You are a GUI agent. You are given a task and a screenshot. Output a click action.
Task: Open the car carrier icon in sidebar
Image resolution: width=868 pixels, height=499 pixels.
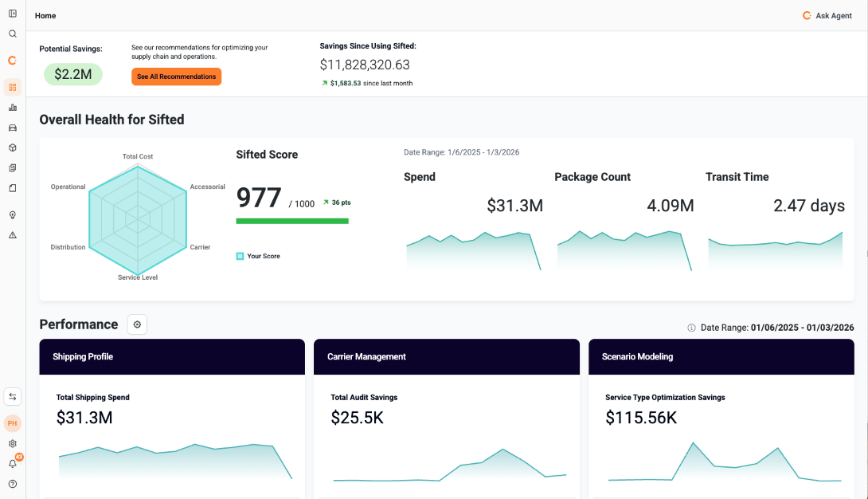[x=13, y=128]
